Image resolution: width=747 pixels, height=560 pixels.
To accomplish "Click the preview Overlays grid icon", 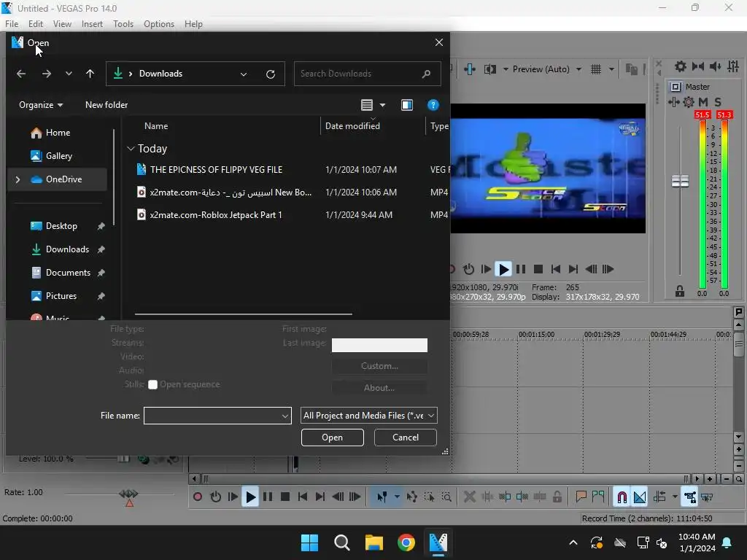I will click(x=596, y=69).
